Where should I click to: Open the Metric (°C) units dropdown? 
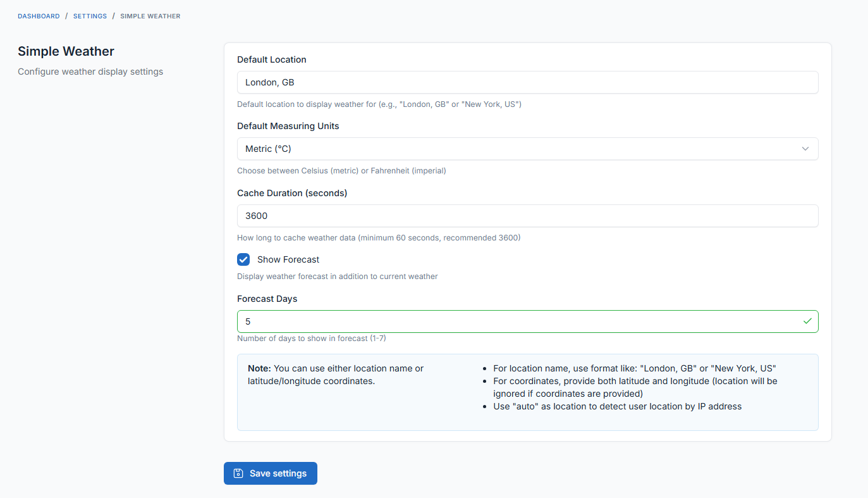coord(518,149)
